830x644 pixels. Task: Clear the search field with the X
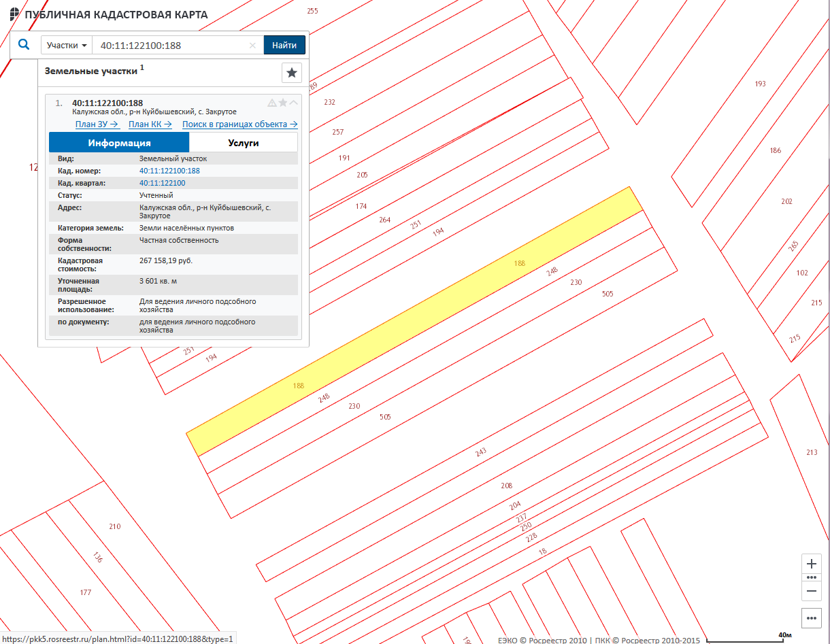pyautogui.click(x=252, y=46)
